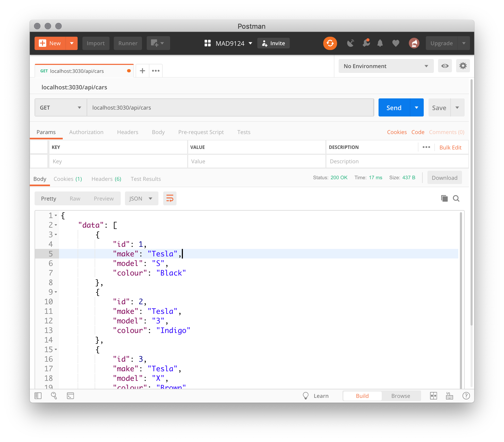Open the Authorization tab
The image size is (504, 442).
coord(86,132)
